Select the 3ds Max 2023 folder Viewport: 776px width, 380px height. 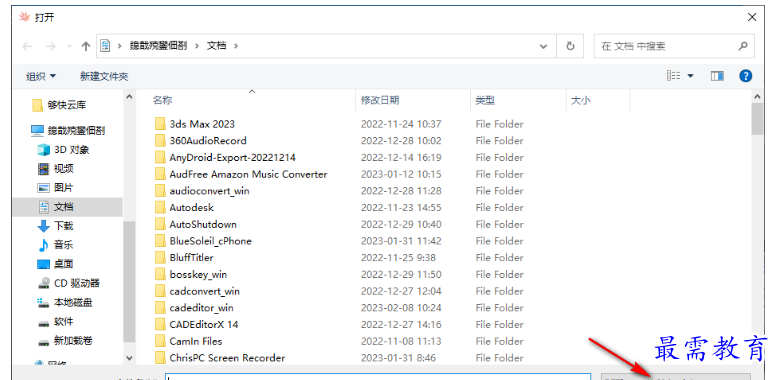pos(202,124)
